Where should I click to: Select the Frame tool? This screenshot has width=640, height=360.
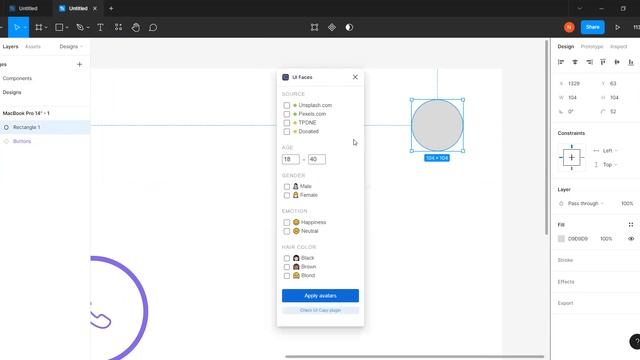39,27
